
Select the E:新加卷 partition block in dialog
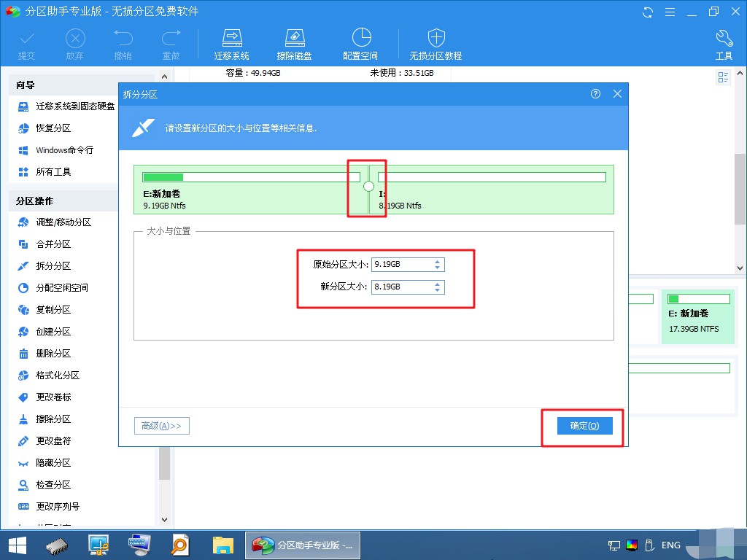click(251, 190)
